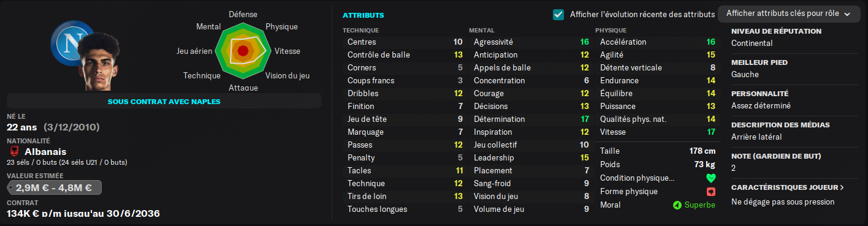The height and width of the screenshot is (226, 868).
Task: Click the green Moral arrow icon
Action: [x=677, y=205]
